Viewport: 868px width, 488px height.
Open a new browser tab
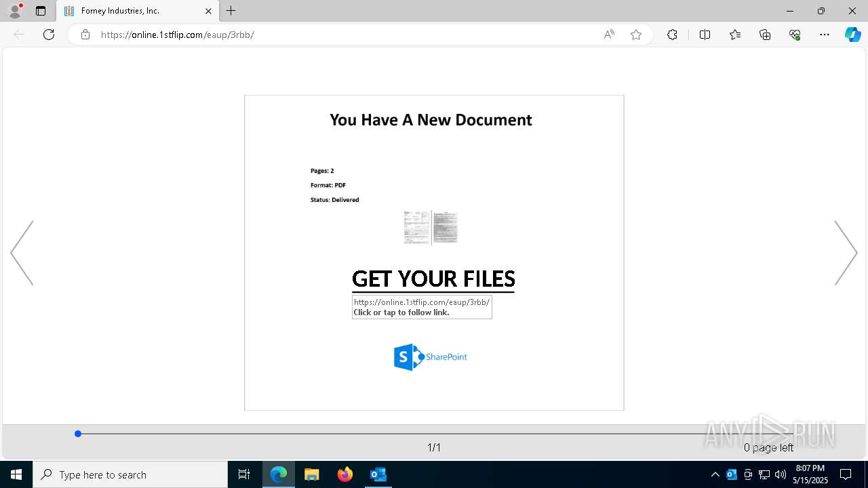231,11
